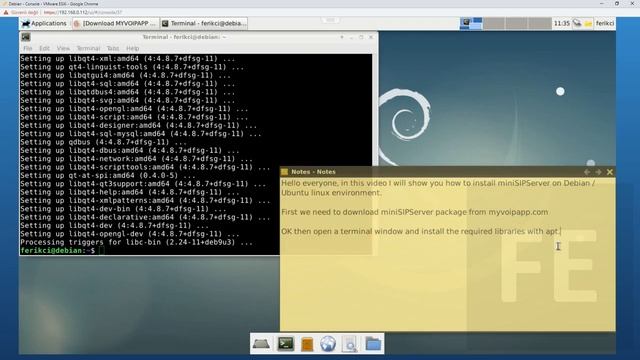Shade the Terminal window with the up arrow
Image resolution: width=640 pixels, height=360 pixels.
[342, 37]
